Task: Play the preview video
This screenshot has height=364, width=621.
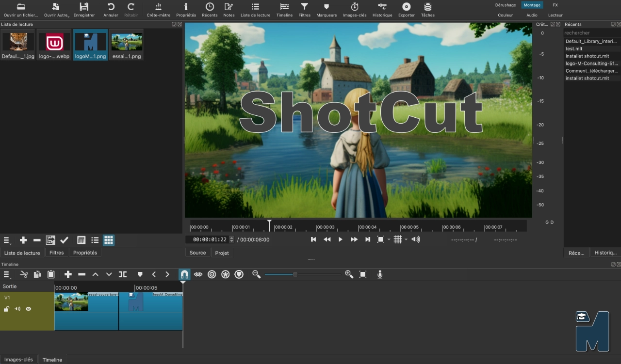Action: coord(341,239)
